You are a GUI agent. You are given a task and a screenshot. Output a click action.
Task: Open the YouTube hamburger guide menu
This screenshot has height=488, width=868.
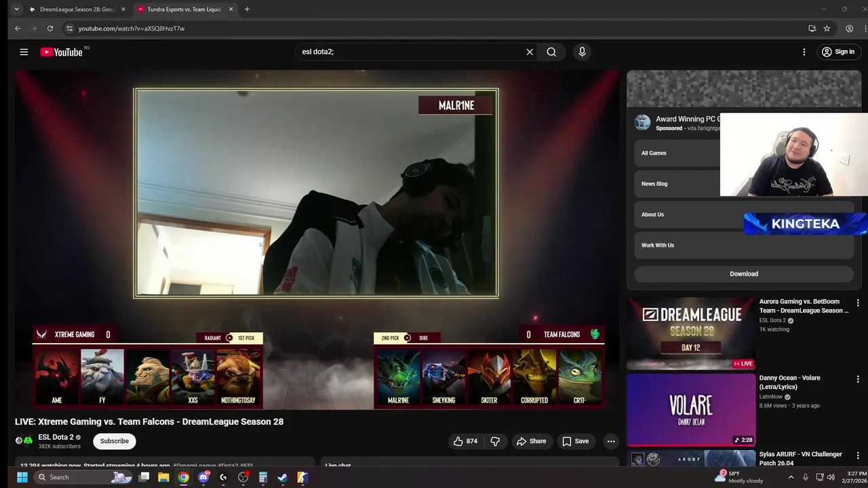[x=24, y=52]
